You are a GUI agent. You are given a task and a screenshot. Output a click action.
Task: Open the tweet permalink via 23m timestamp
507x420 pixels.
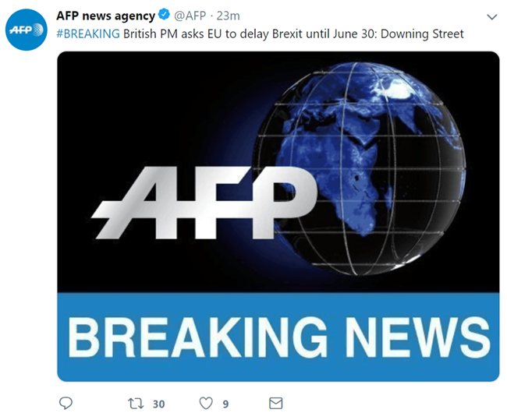(228, 16)
